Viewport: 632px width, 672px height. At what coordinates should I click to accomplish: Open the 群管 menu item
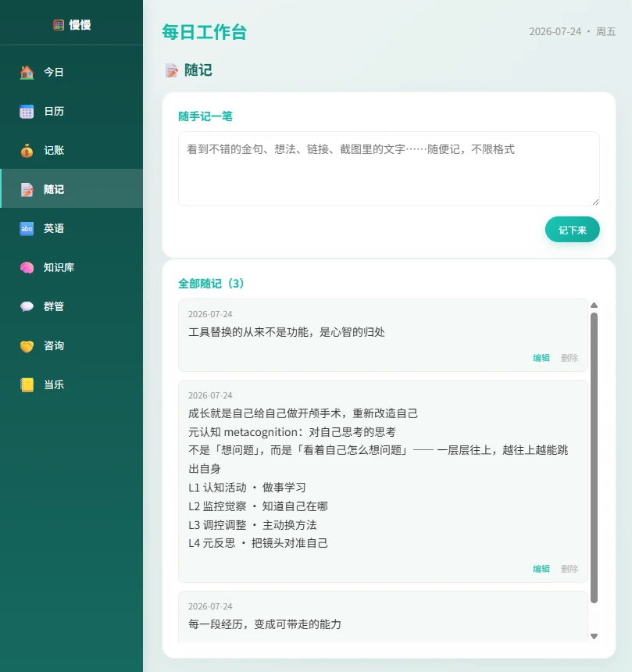tap(72, 306)
